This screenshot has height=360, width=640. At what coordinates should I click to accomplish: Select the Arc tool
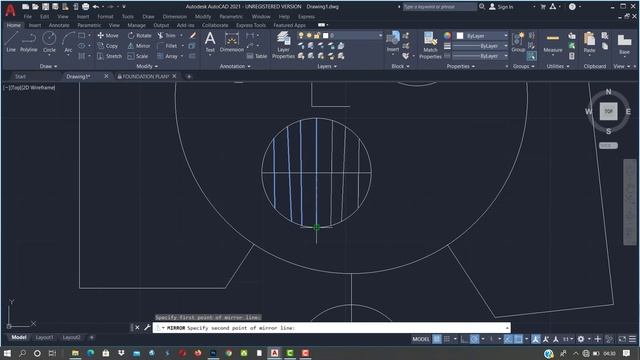[68, 42]
